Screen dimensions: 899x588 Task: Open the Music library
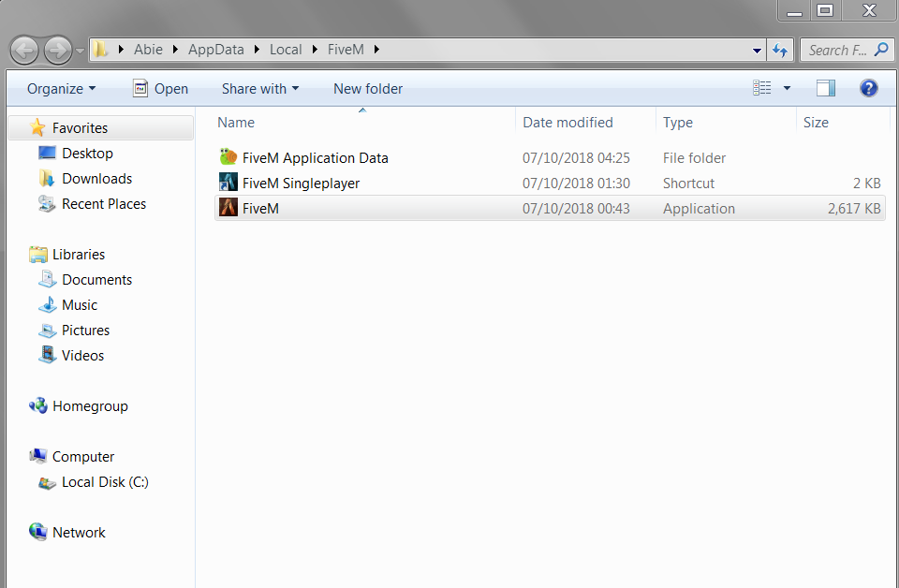[x=80, y=305]
